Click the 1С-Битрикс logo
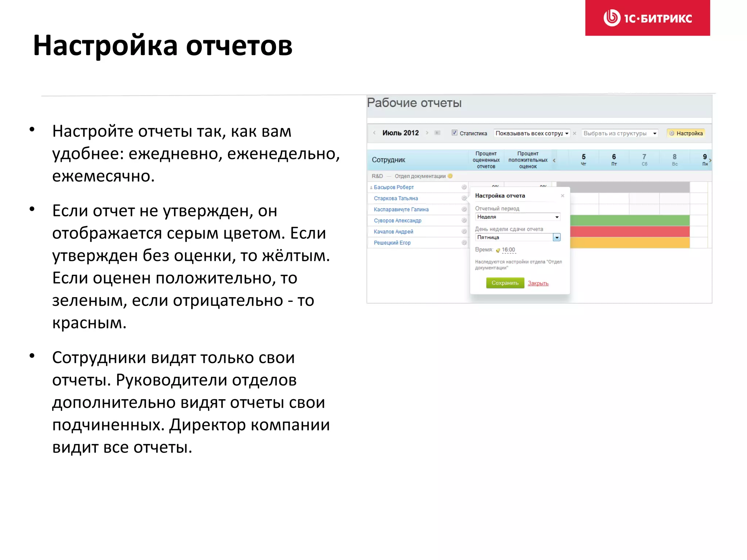The height and width of the screenshot is (560, 747). pos(648,18)
